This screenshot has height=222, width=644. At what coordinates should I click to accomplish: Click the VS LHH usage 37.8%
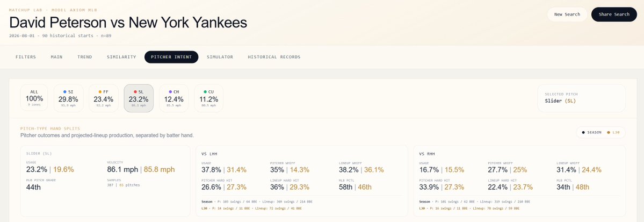point(211,170)
